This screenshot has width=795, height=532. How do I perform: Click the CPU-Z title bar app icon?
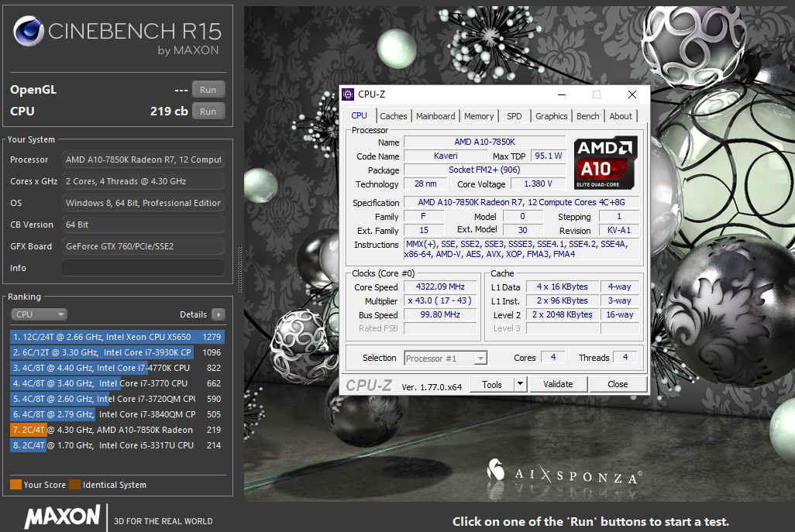pyautogui.click(x=348, y=94)
